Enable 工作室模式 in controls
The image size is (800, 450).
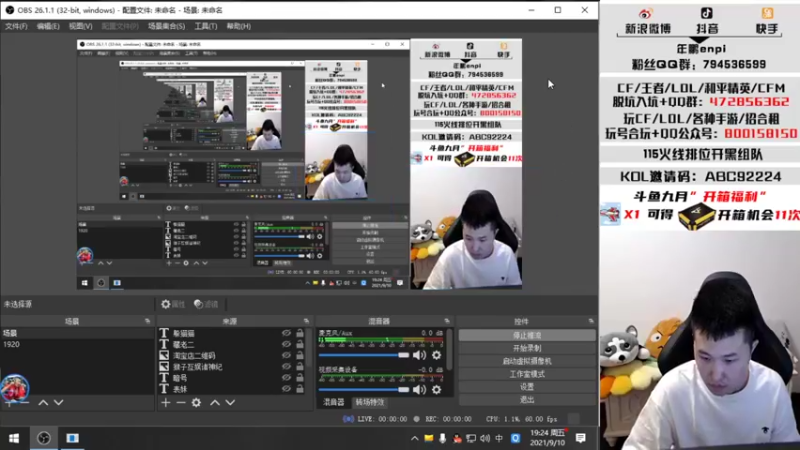(527, 374)
